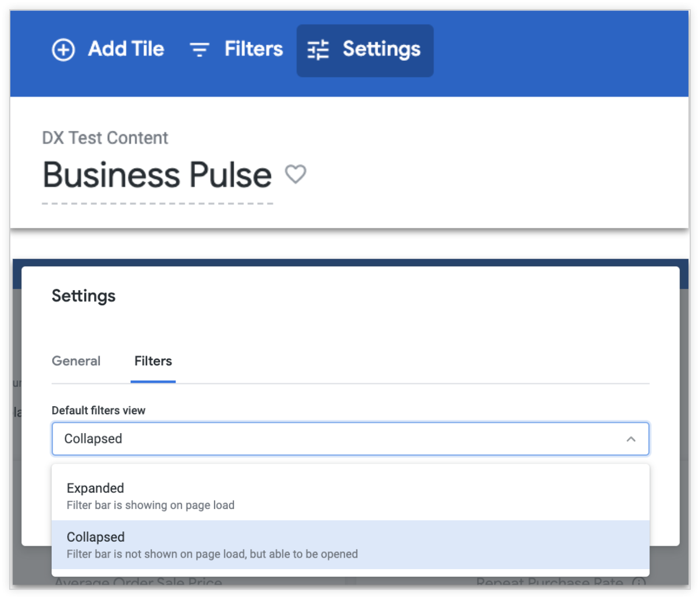Collapse the dropdown using the chevron arrow
Screen dimensions: 700x599
tap(631, 439)
